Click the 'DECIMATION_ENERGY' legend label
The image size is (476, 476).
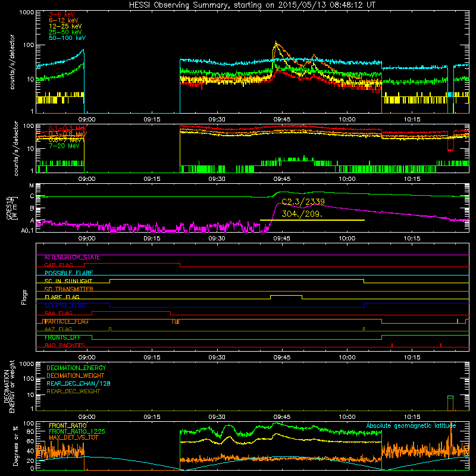(76, 368)
